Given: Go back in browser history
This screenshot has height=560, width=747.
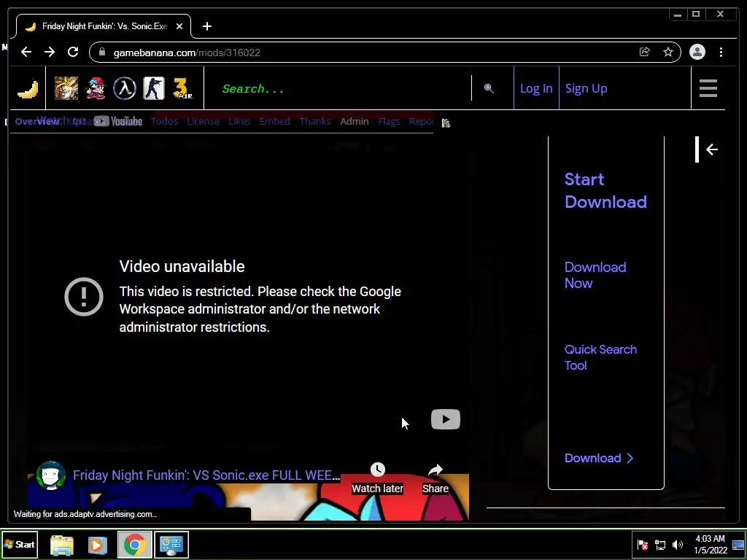Looking at the screenshot, I should point(26,52).
